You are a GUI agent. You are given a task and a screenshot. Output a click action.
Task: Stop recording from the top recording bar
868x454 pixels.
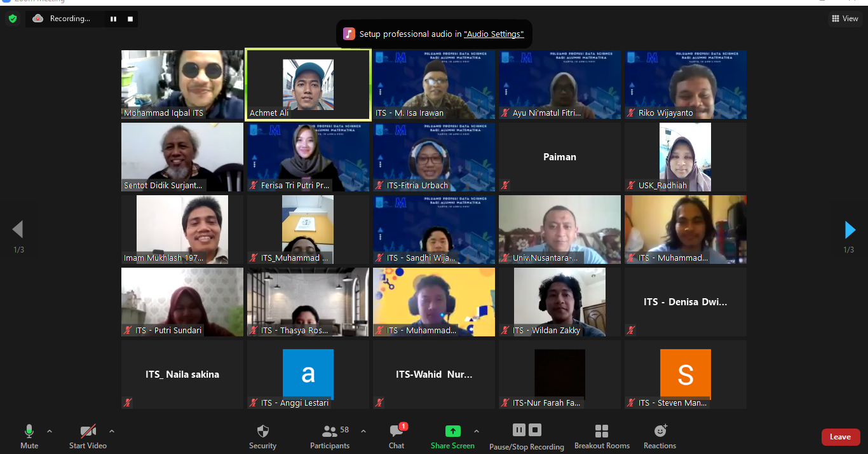(x=130, y=19)
